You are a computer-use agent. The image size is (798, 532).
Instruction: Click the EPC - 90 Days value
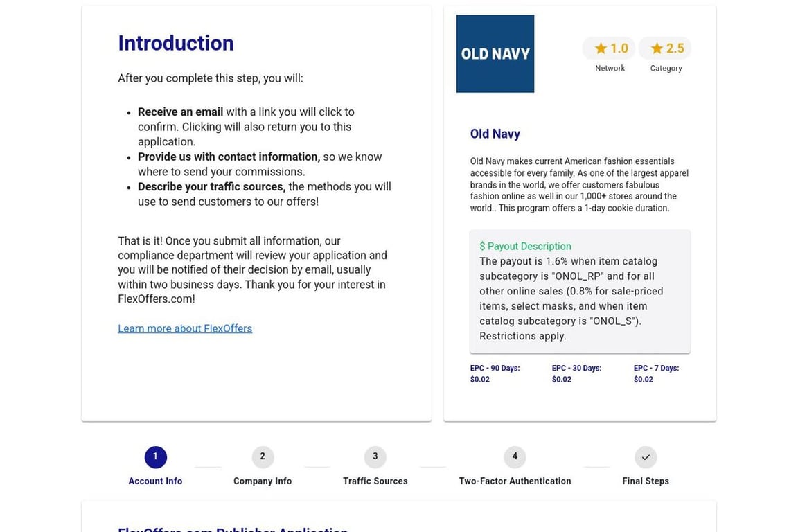pyautogui.click(x=480, y=380)
